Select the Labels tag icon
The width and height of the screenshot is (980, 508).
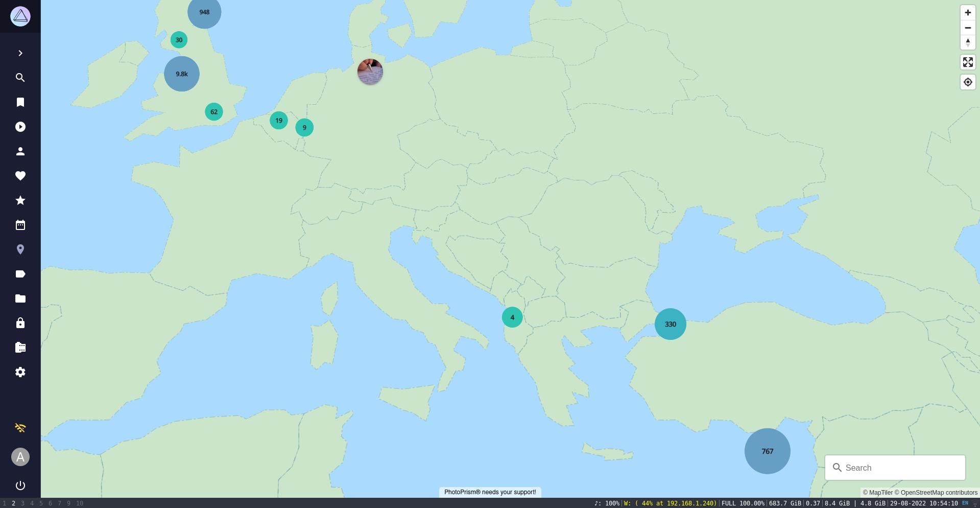20,274
